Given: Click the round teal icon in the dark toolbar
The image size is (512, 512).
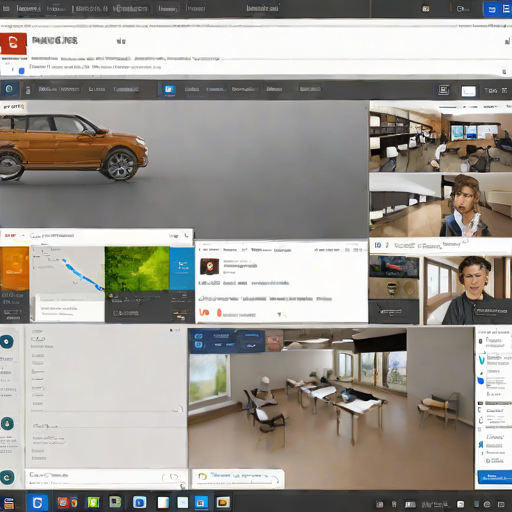Looking at the screenshot, I should (x=9, y=89).
